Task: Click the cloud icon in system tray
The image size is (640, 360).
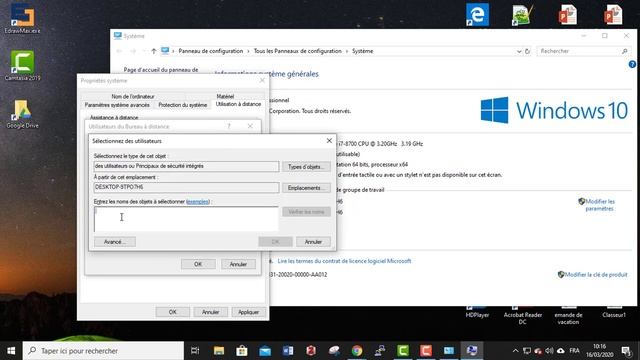Action: click(x=561, y=351)
